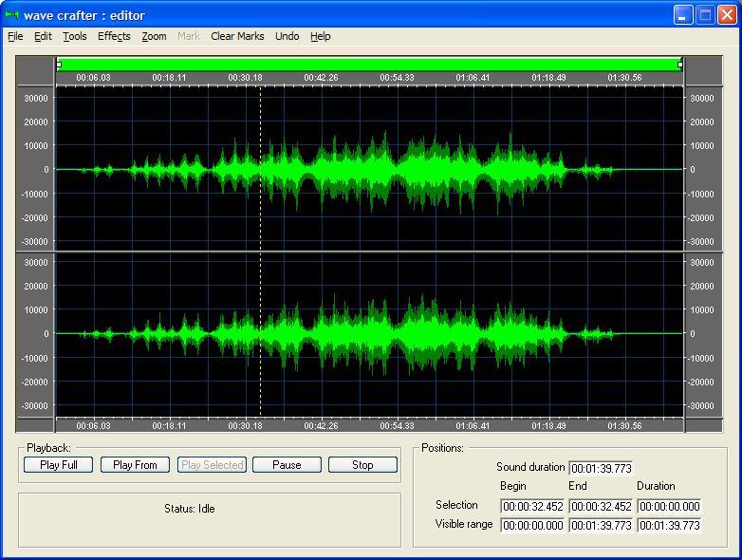Open the Effects menu
The width and height of the screenshot is (742, 560).
[x=114, y=36]
